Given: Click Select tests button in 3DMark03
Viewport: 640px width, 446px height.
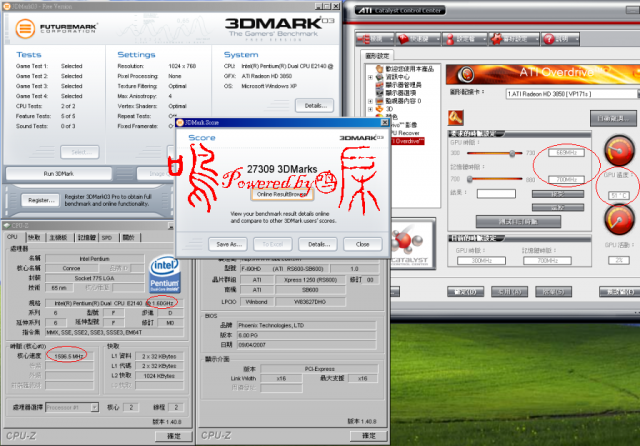Looking at the screenshot, I should pos(80,152).
